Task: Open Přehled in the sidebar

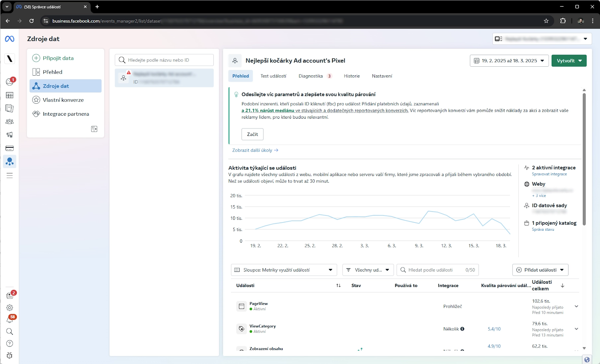Action: (x=66, y=72)
